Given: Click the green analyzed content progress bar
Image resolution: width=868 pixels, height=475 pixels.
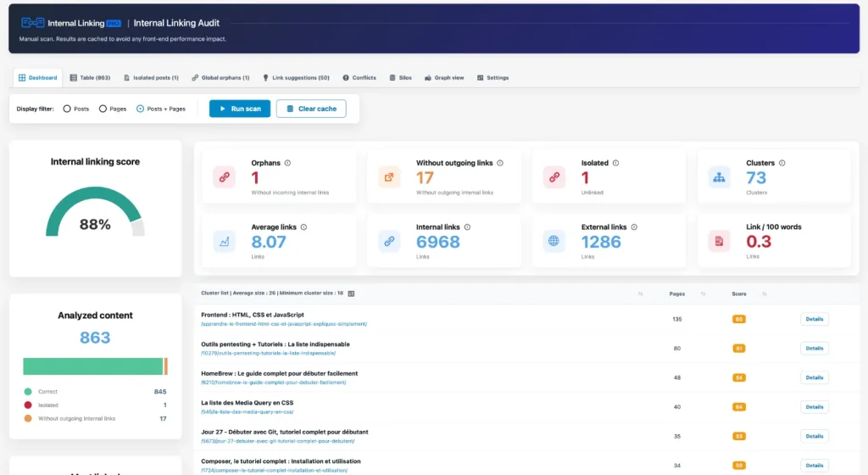Looking at the screenshot, I should [x=93, y=366].
